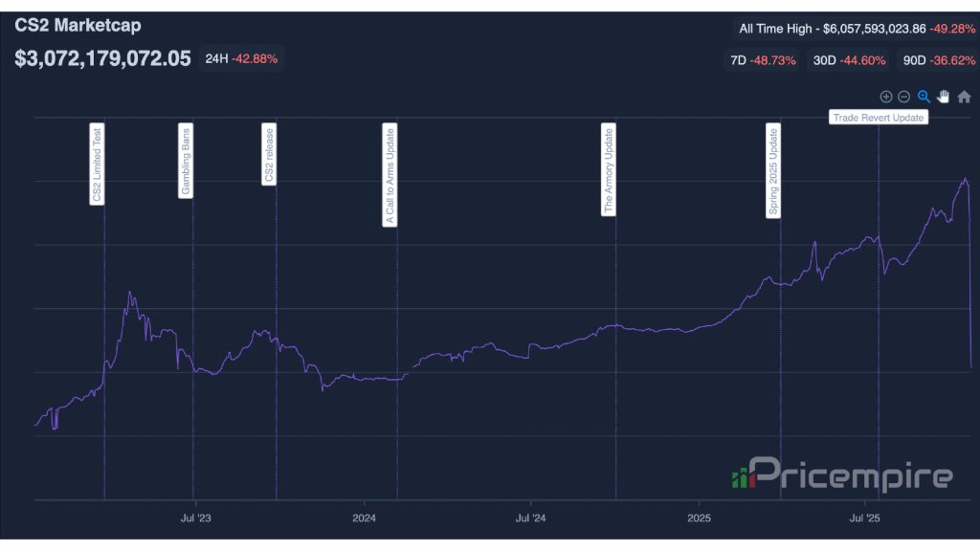Click the CS2 Marketcap title
The image size is (980, 551).
pos(78,26)
